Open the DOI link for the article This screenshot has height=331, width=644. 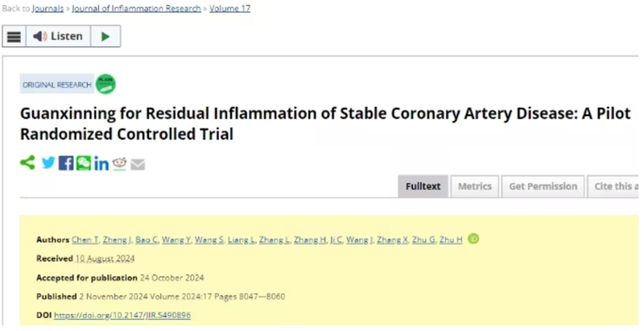point(122,315)
